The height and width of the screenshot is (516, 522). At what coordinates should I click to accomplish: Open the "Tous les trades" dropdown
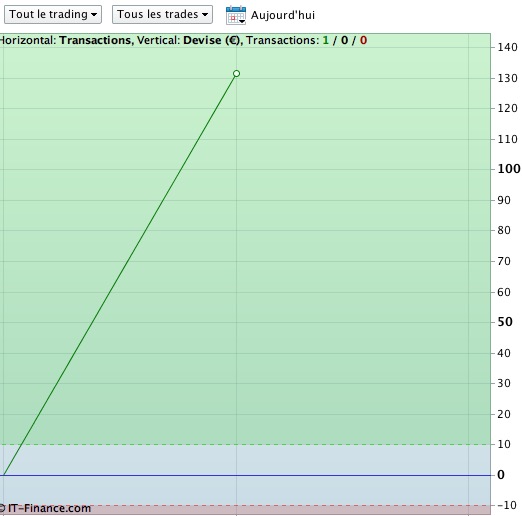click(x=162, y=14)
